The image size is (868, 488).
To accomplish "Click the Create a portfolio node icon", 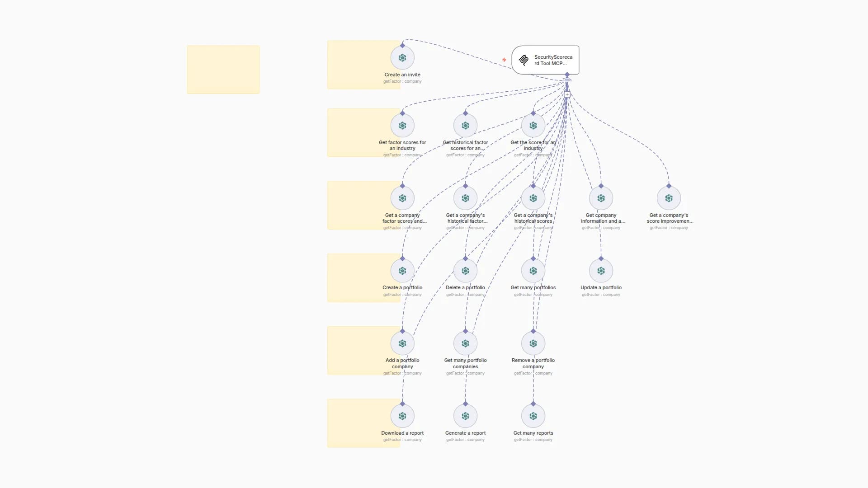I will (402, 270).
